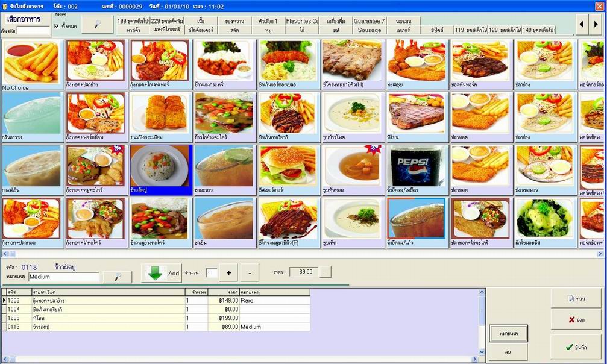The width and height of the screenshot is (607, 364).
Task: Click the small button beside the 89.00 price
Action: point(326,272)
